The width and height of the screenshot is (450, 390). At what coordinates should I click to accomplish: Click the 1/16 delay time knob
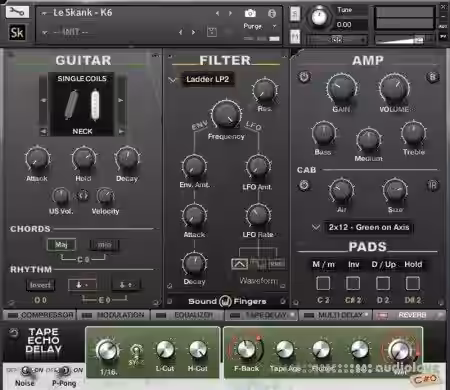point(107,350)
